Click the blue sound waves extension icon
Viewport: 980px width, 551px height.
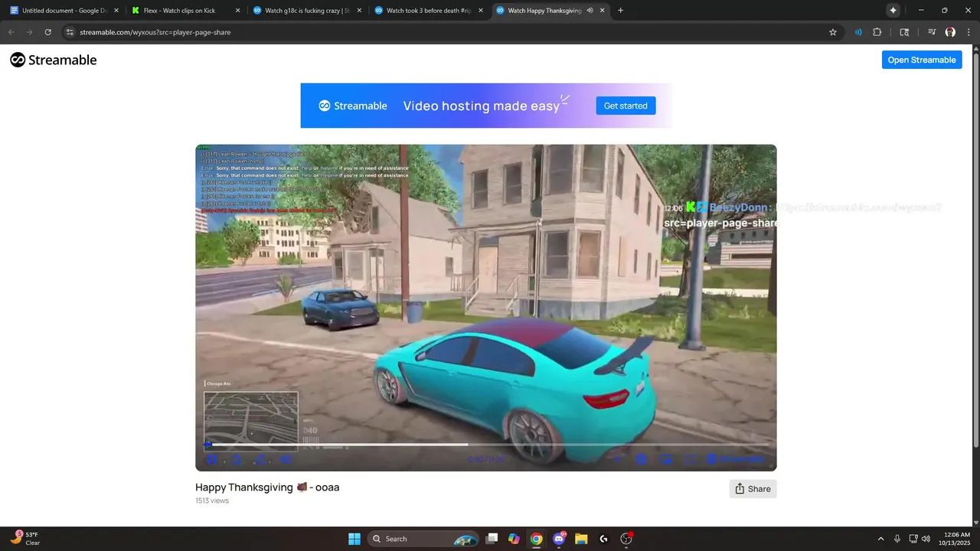tap(858, 32)
